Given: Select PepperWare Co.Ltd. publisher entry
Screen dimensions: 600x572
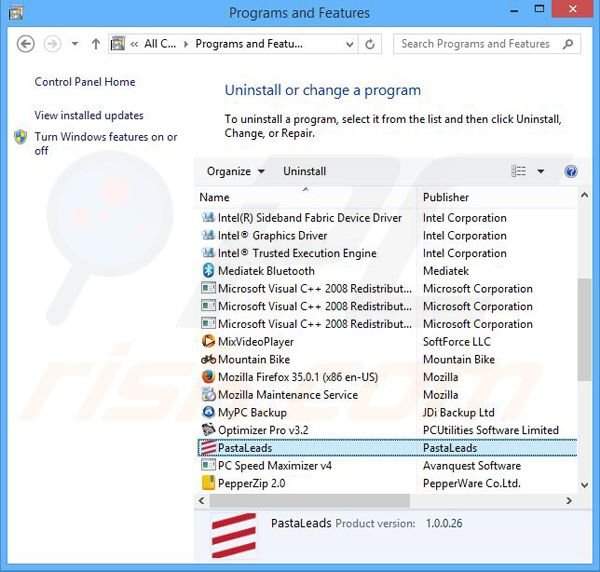Looking at the screenshot, I should tap(471, 483).
